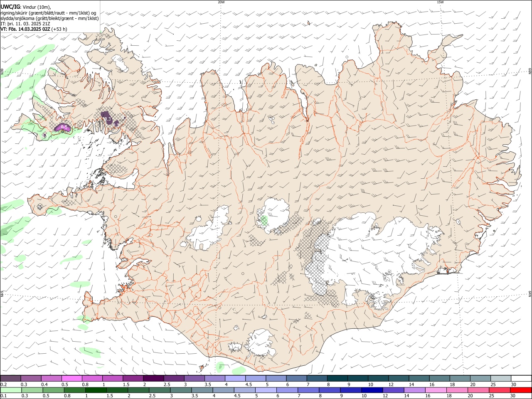Click the light pink 16 rain legend swatch
Image resolution: width=532 pixels, height=399 pixels.
435,390
